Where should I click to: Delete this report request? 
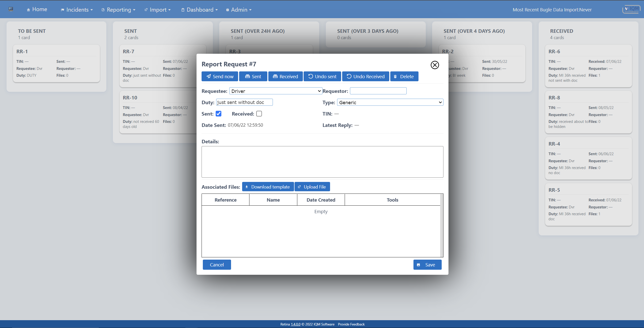(404, 76)
